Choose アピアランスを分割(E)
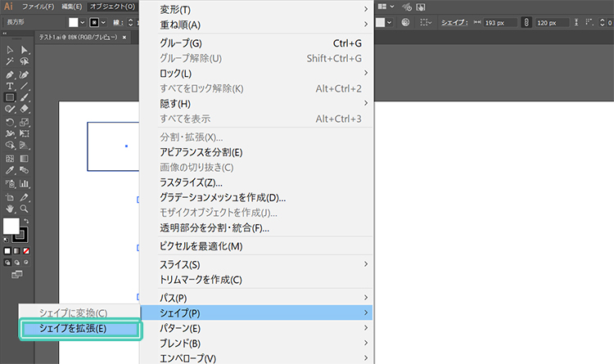 tap(256, 152)
